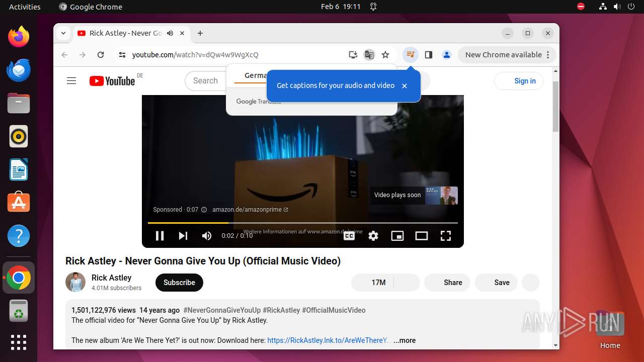Pause the video playback

159,236
